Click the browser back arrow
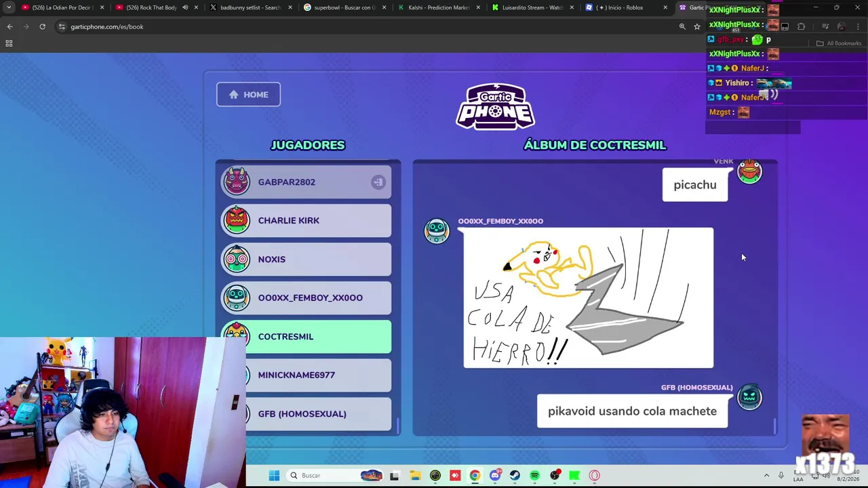The height and width of the screenshot is (488, 868). tap(9, 26)
